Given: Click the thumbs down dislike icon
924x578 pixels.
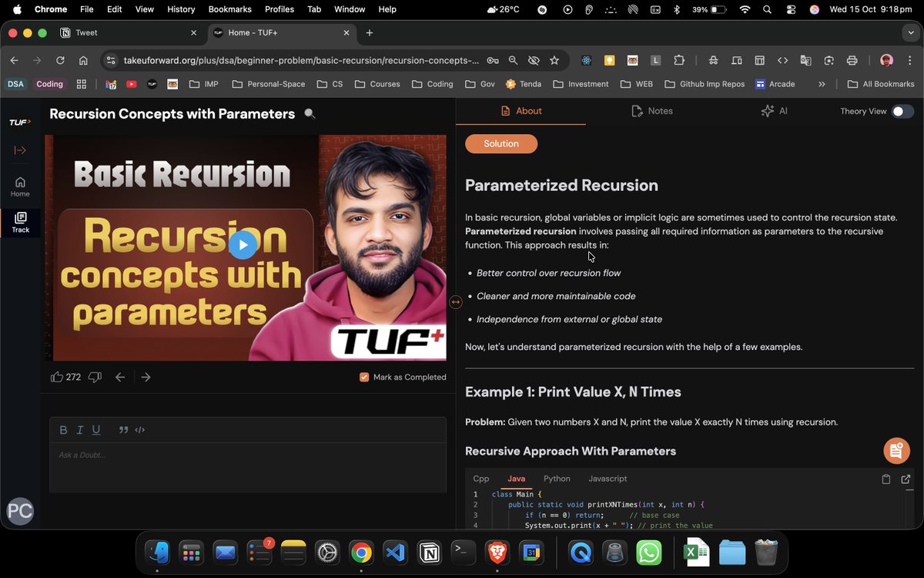Looking at the screenshot, I should coord(95,377).
